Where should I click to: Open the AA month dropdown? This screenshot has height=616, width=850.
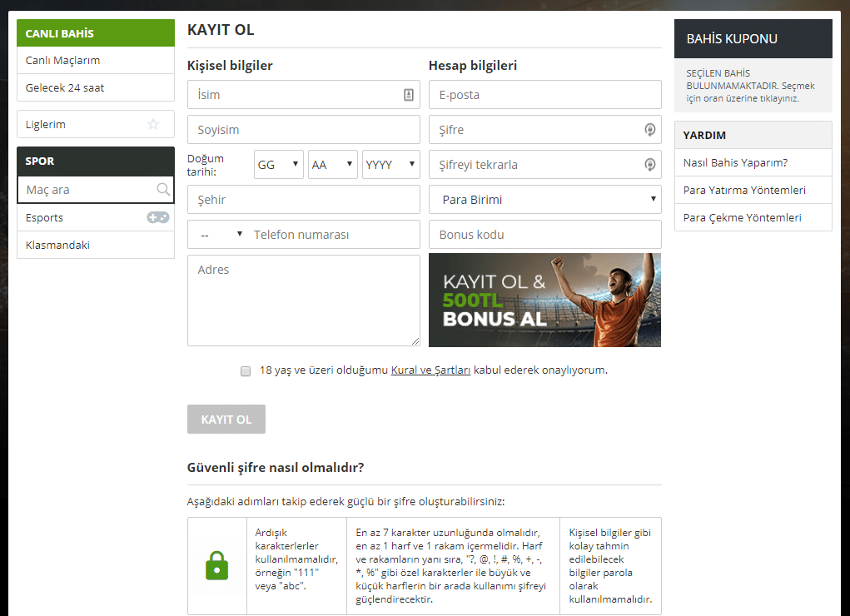pyautogui.click(x=332, y=165)
